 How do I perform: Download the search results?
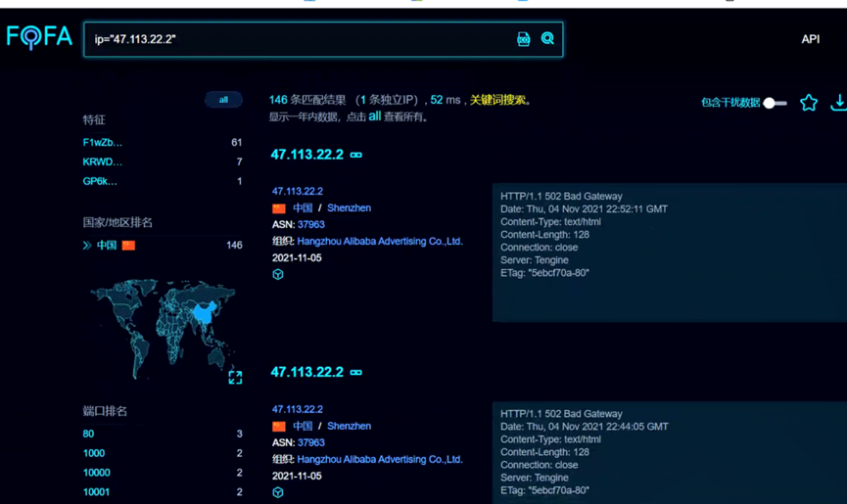pos(839,103)
